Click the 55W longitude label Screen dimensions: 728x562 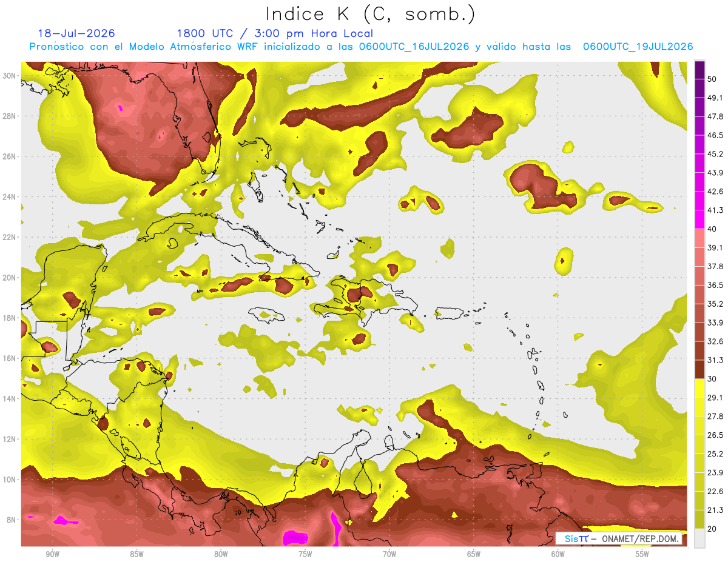[642, 554]
